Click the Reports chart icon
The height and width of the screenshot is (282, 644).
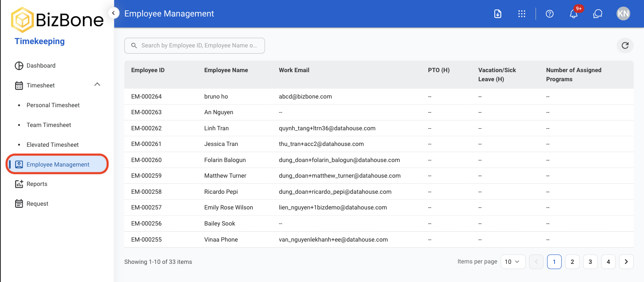point(19,184)
